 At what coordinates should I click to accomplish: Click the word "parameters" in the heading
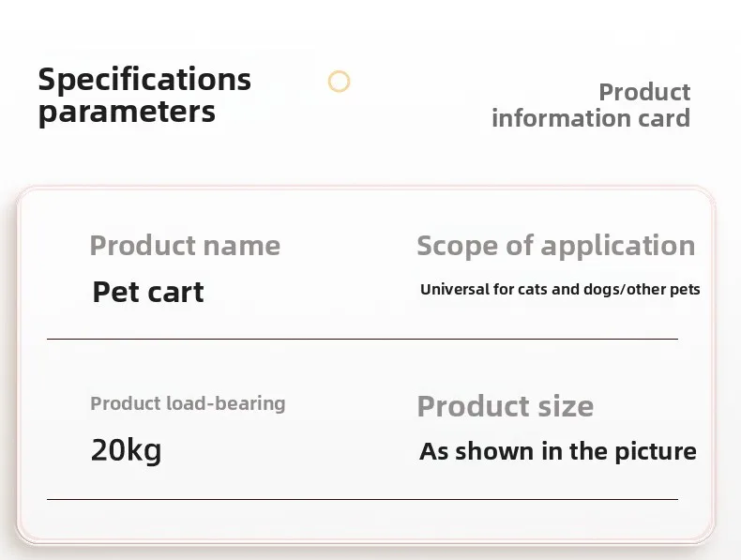[x=127, y=113]
